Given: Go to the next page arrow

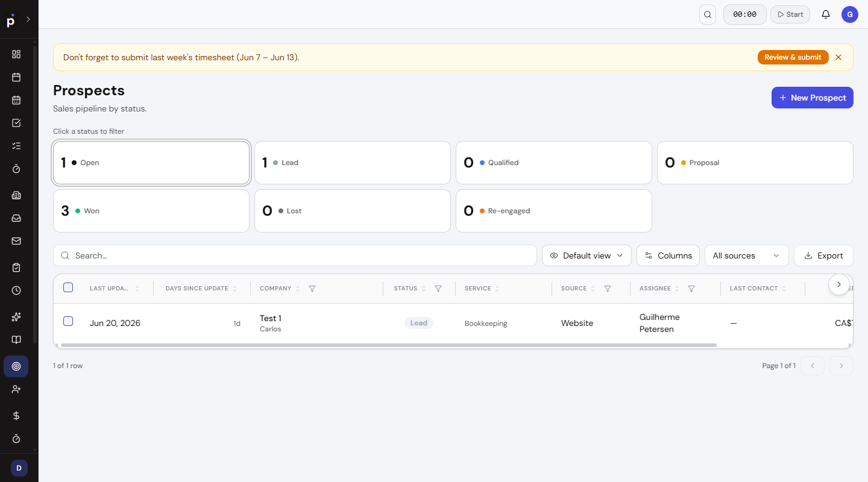Looking at the screenshot, I should click(x=841, y=366).
